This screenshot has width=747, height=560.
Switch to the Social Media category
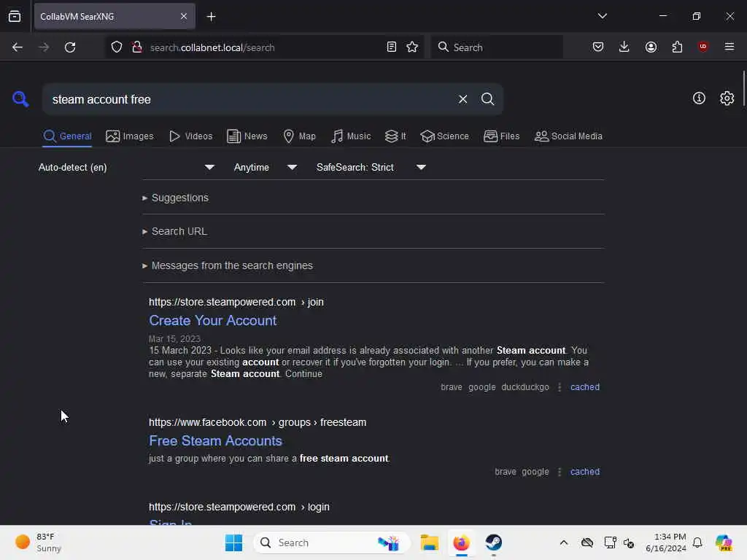tap(568, 136)
